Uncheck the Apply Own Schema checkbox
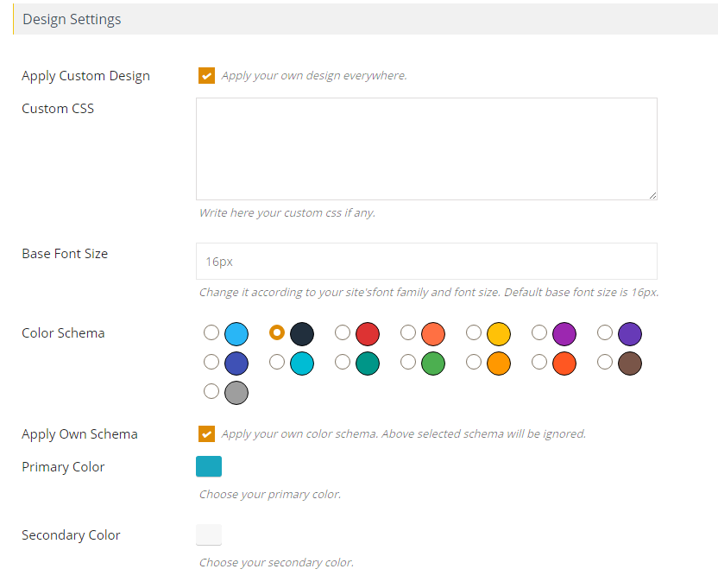This screenshot has width=718, height=588. pyautogui.click(x=206, y=434)
